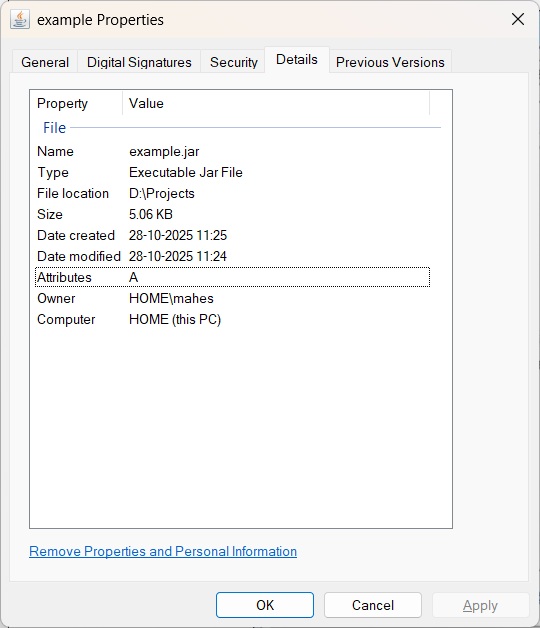Select the Date created row

(x=232, y=235)
